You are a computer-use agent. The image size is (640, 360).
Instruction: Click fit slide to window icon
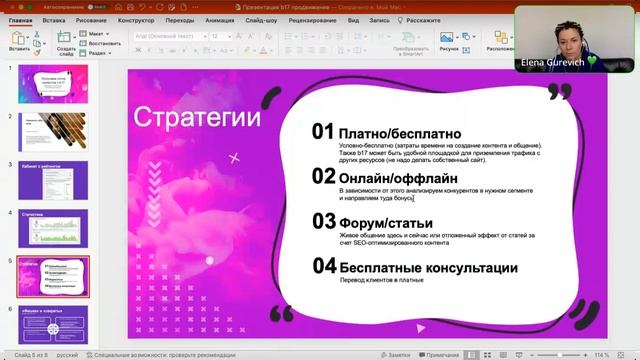621,355
